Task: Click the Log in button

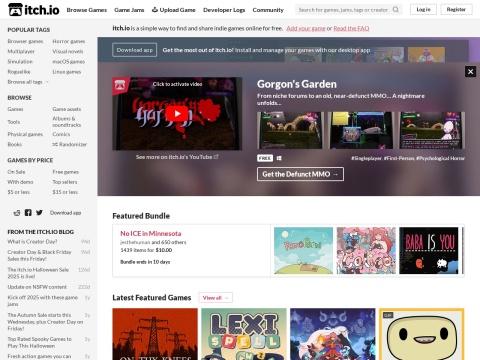Action: tap(423, 10)
